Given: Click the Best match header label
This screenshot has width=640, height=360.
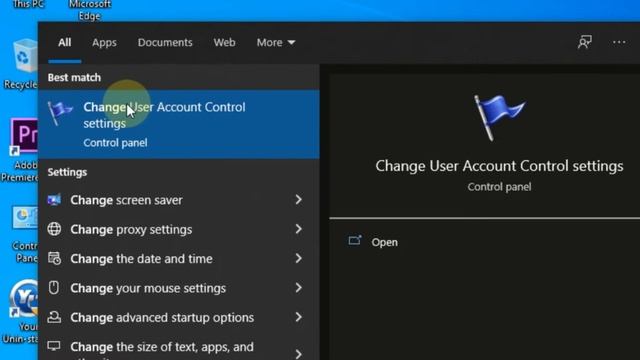Looking at the screenshot, I should (x=74, y=78).
